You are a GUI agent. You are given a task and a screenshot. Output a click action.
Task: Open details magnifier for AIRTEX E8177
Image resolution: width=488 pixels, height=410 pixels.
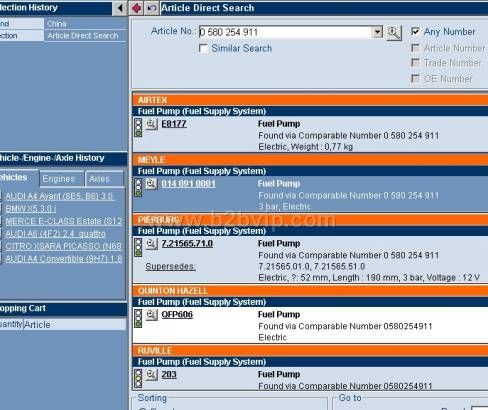(152, 124)
